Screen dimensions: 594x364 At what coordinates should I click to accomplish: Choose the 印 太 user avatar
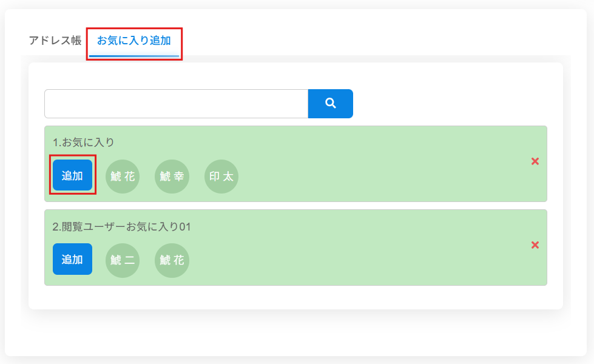[221, 177]
